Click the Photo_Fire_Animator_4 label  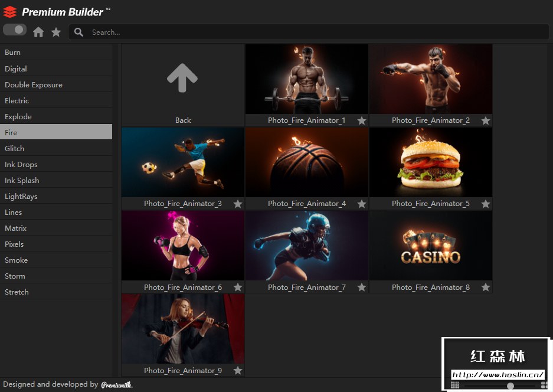(307, 204)
